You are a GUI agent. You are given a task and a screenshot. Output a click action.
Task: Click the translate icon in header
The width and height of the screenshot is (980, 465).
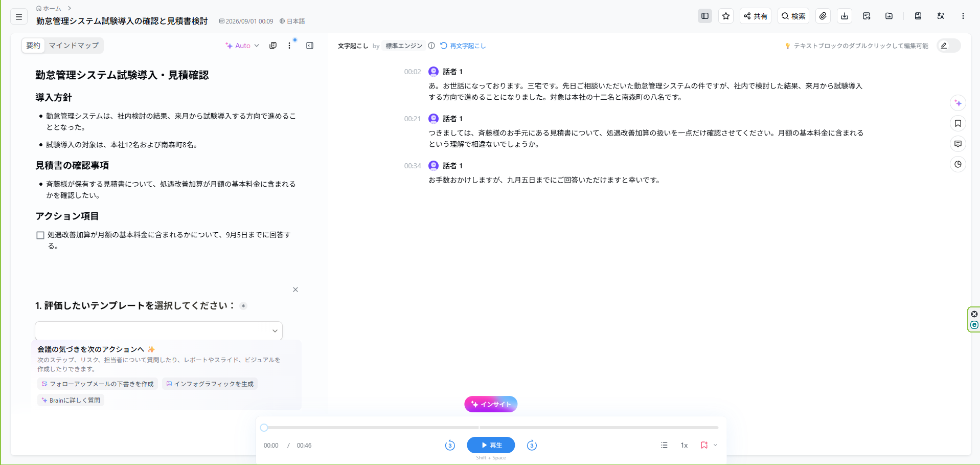click(941, 16)
